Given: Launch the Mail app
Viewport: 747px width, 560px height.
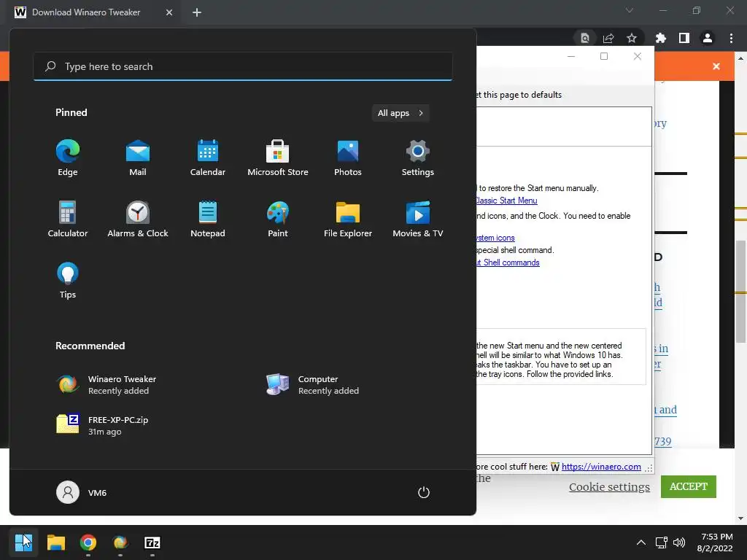Looking at the screenshot, I should pos(138,158).
